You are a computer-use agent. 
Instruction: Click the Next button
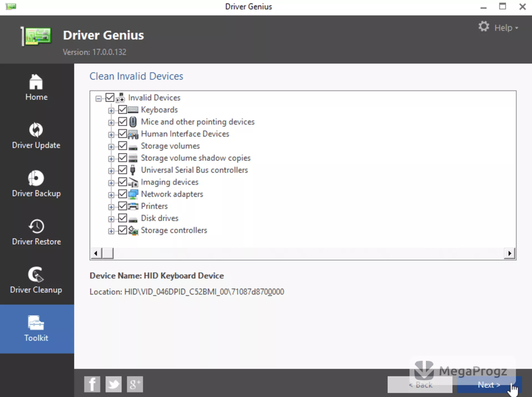pos(489,385)
